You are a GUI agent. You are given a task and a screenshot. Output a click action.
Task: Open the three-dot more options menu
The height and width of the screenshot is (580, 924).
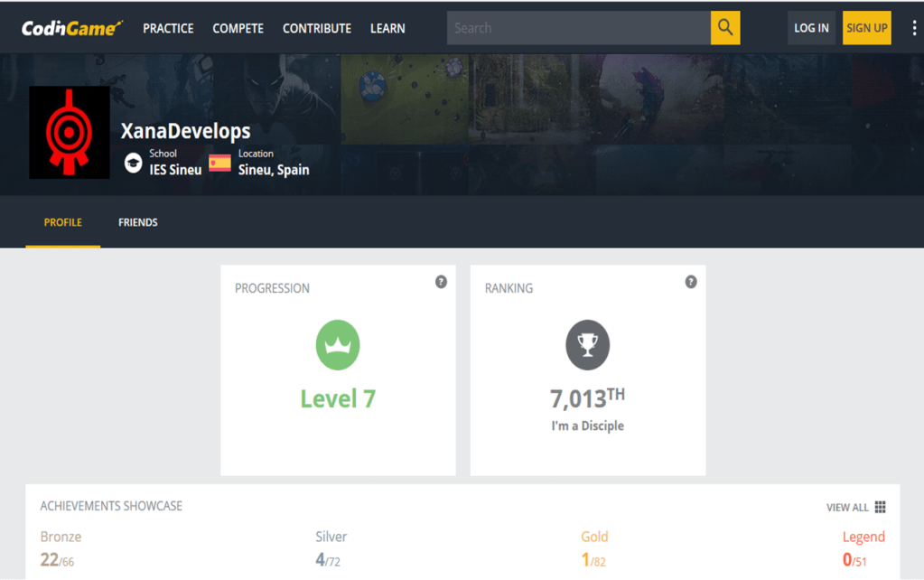(x=914, y=28)
